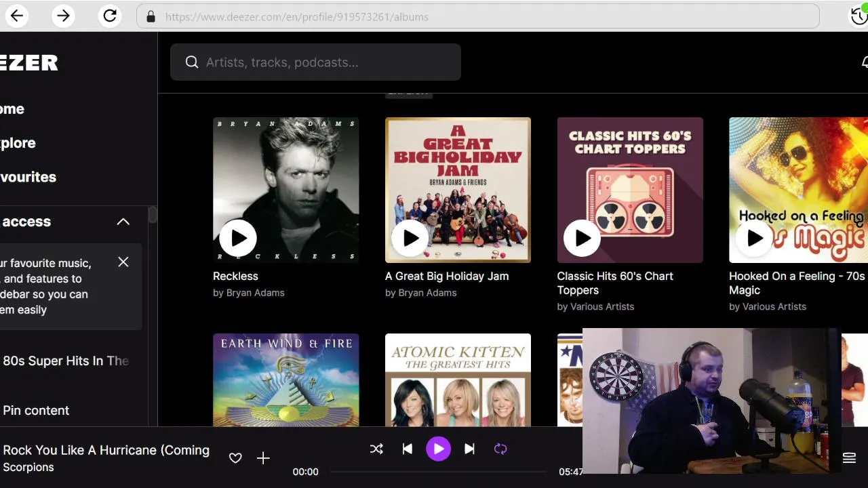Viewport: 868px width, 488px height.
Task: Play the Reckless album
Action: click(x=238, y=238)
